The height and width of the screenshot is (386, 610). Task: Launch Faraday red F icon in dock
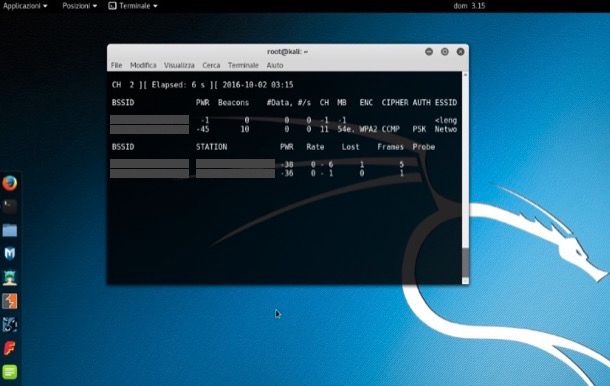(x=10, y=348)
